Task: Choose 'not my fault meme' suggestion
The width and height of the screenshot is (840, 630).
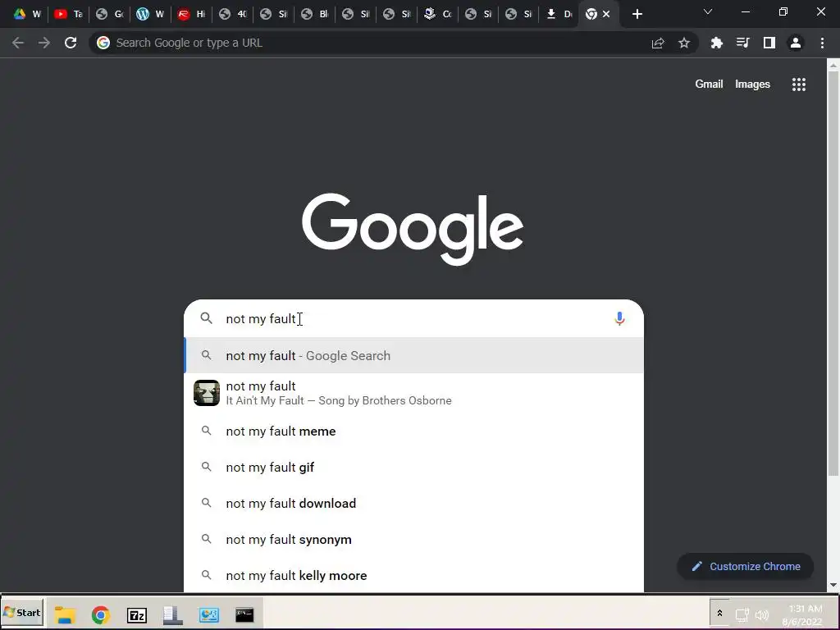Action: coord(413,431)
